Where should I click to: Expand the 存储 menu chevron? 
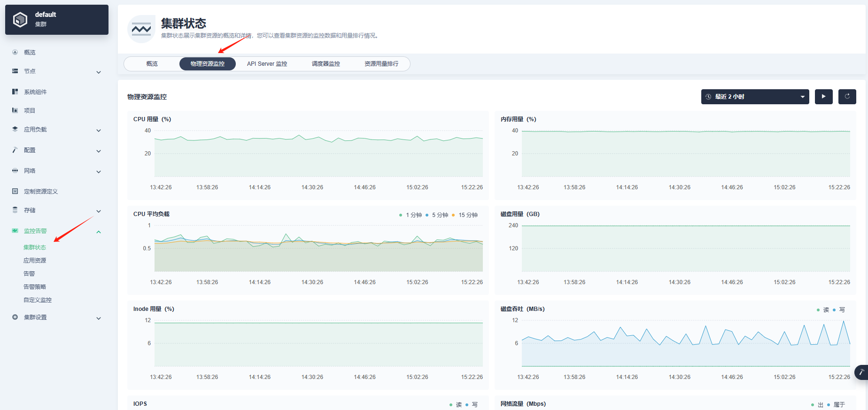99,211
